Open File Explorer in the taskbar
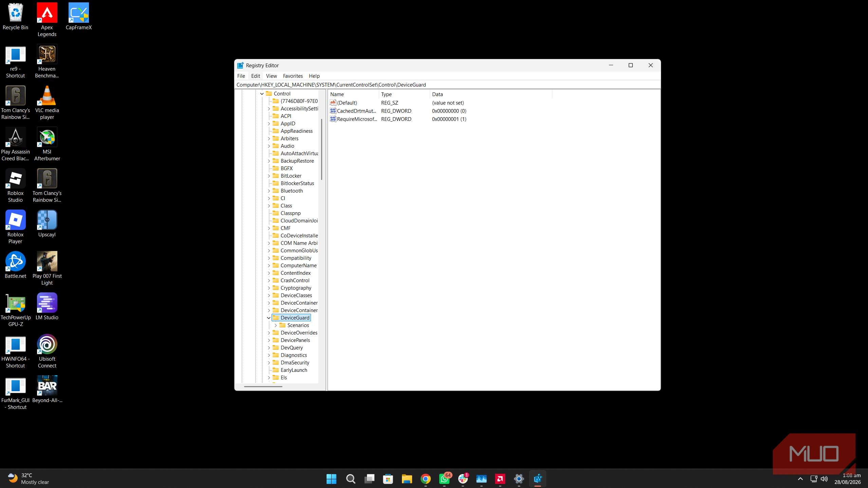The width and height of the screenshot is (868, 488). [407, 479]
